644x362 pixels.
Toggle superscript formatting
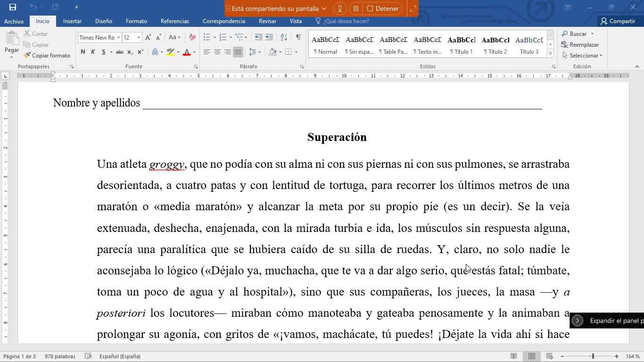(x=140, y=52)
